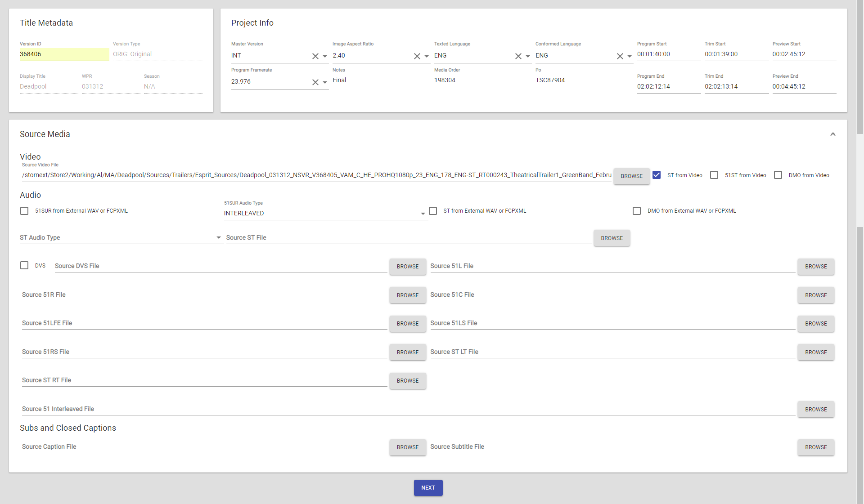Clear the Program Framerate value
The image size is (864, 504).
315,82
